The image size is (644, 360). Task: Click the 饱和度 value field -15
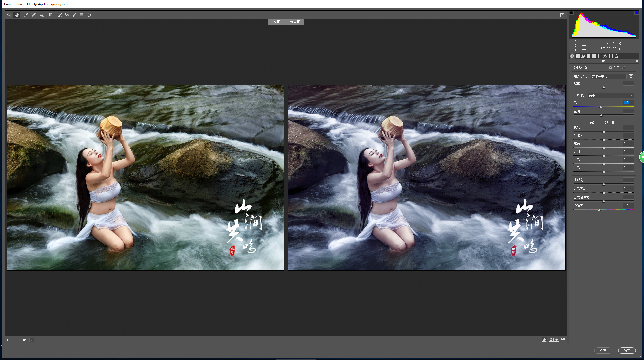(x=628, y=206)
